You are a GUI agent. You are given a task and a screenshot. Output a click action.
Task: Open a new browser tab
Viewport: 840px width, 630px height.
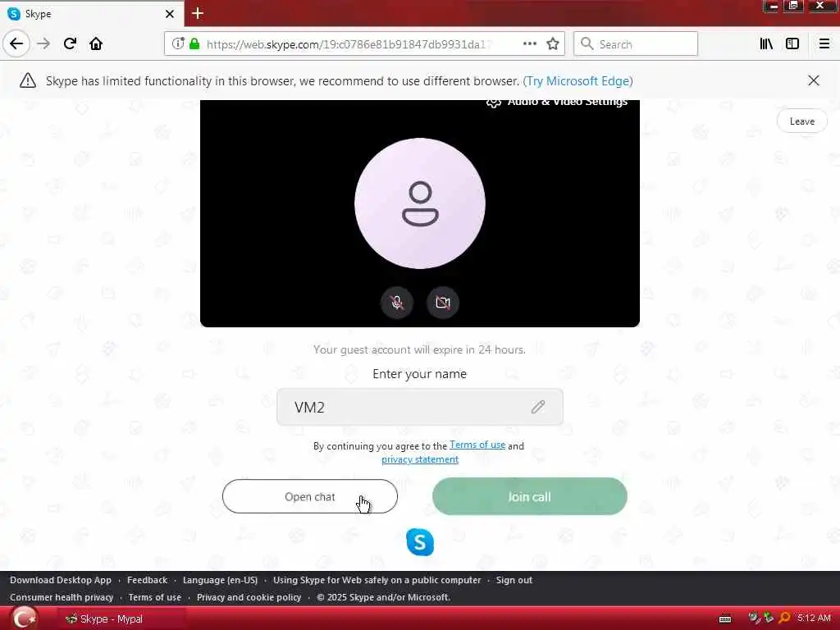[198, 13]
